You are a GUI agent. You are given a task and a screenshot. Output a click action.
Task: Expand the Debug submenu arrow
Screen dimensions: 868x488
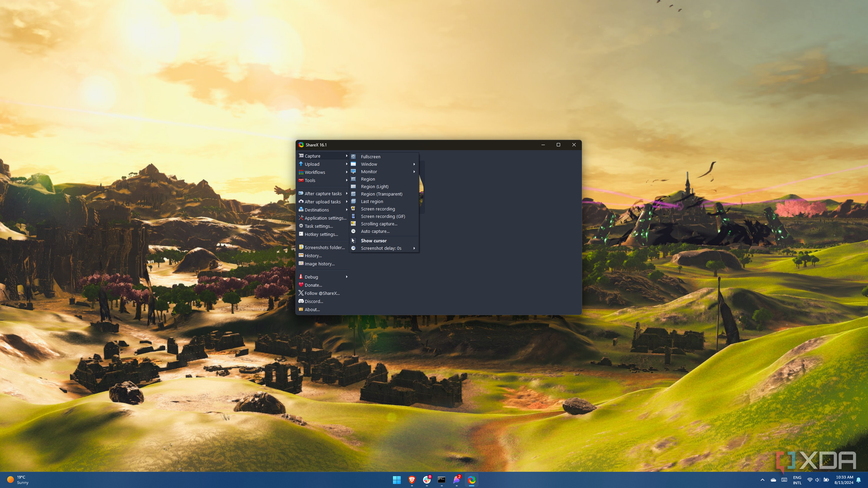pyautogui.click(x=347, y=277)
